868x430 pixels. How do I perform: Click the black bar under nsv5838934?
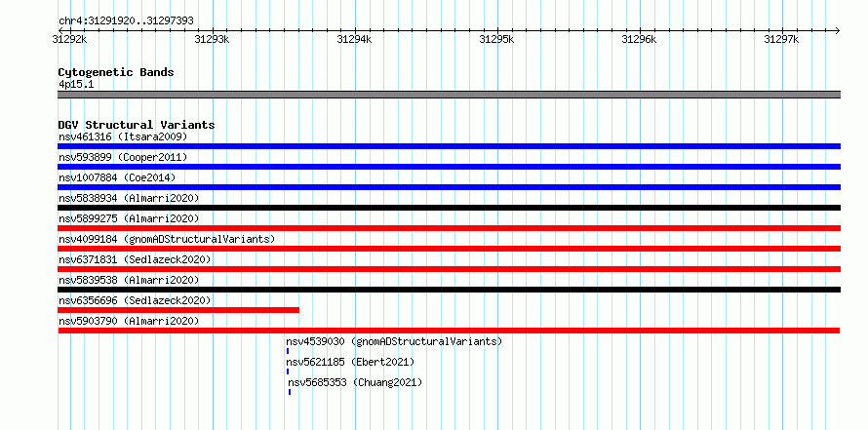point(449,208)
